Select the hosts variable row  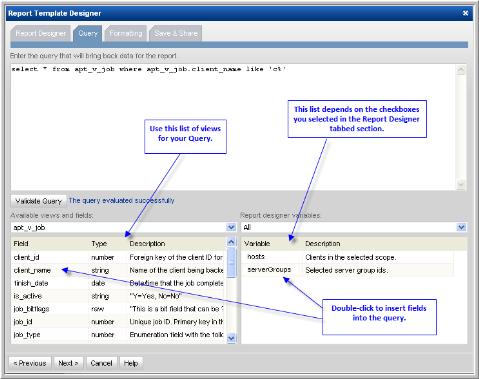tap(348, 257)
